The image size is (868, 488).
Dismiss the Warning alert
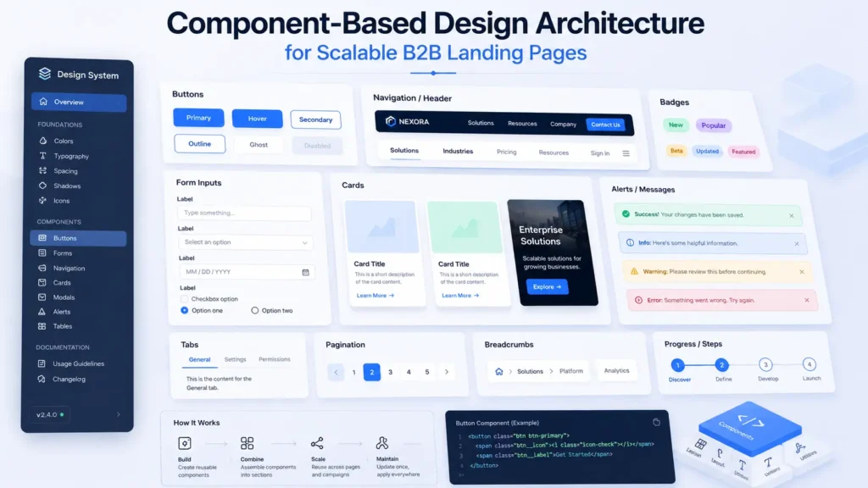coord(802,272)
